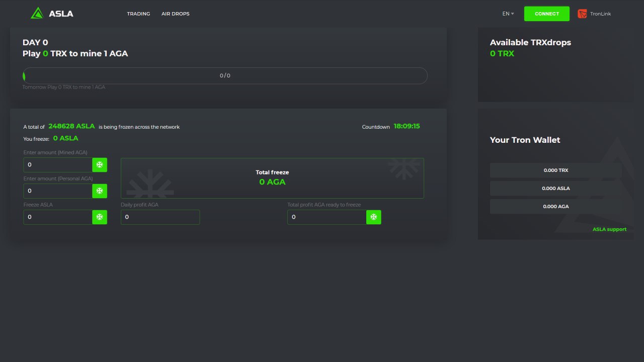Click the countdown timer 18:09:15

pos(407,126)
